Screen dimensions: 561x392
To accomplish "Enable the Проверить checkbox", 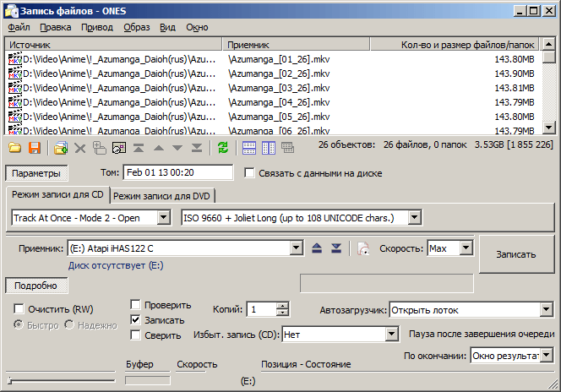I will click(136, 305).
